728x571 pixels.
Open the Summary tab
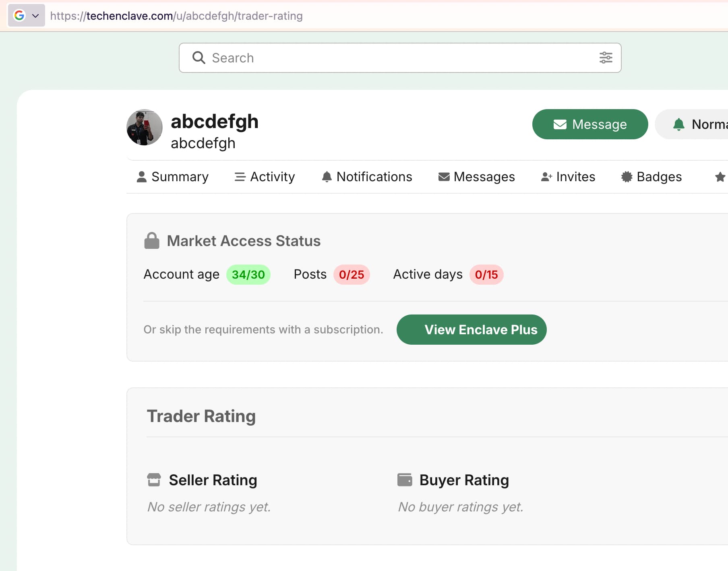(x=173, y=177)
